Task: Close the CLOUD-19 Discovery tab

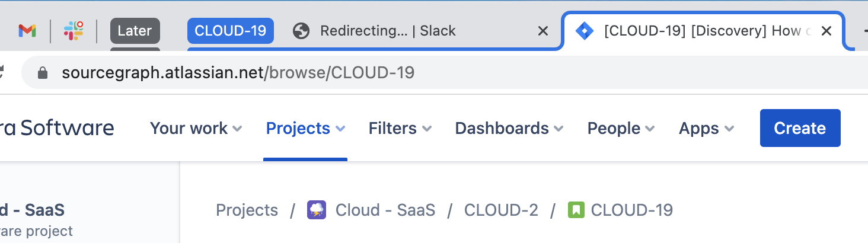Action: (x=826, y=31)
